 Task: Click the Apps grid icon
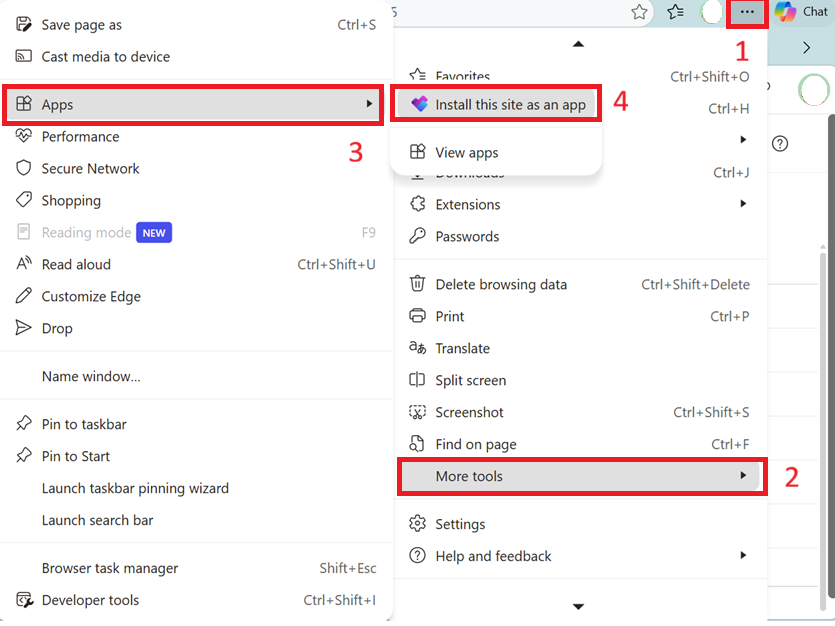click(x=23, y=104)
